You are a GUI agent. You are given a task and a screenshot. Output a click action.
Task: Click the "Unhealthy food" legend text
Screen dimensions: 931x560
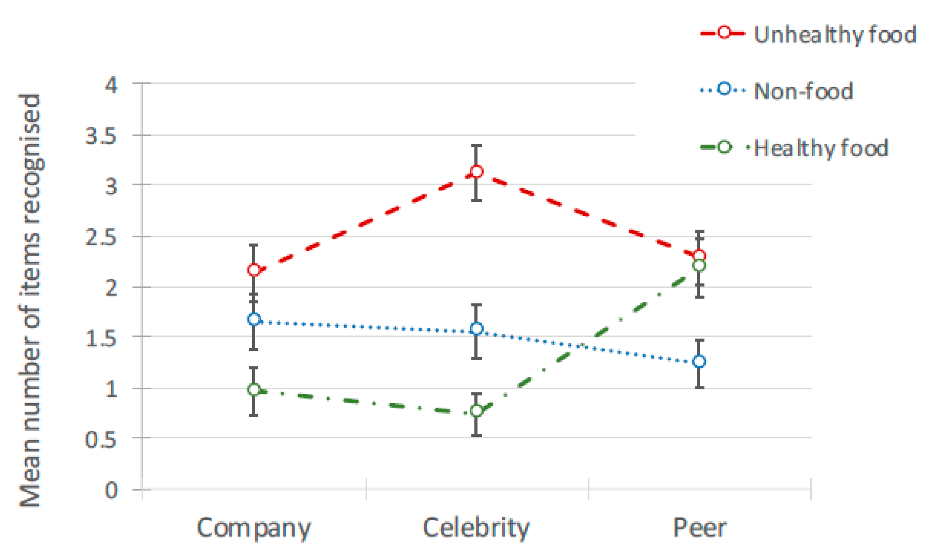coord(835,35)
